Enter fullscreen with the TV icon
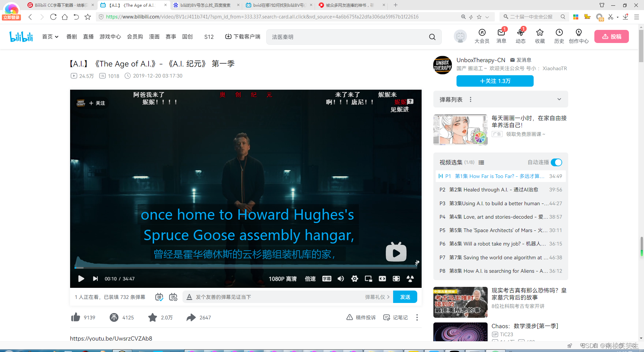Screen dimensions: 644x352 (410, 279)
